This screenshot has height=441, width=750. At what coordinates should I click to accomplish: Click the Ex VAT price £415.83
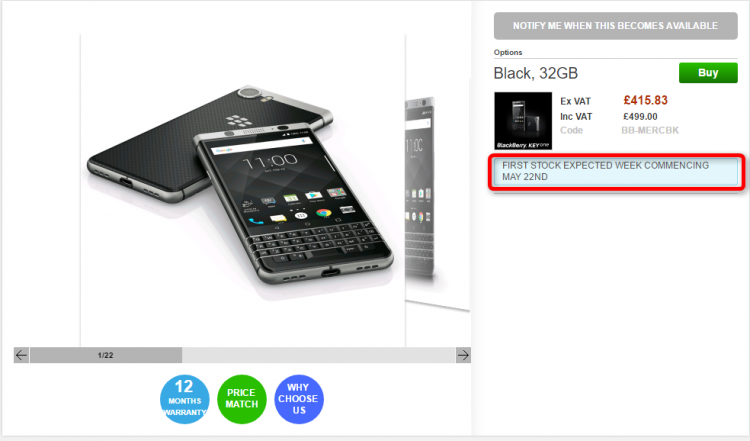[645, 100]
